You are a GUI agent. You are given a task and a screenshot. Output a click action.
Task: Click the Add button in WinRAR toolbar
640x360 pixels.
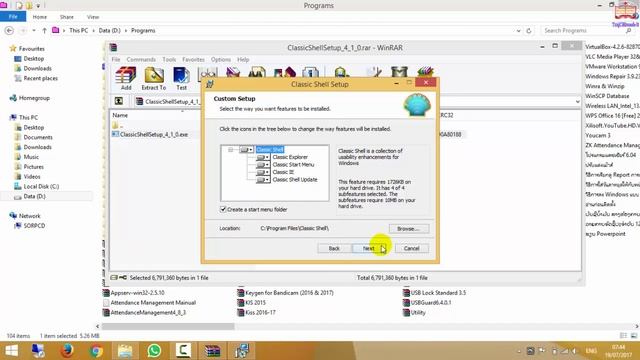point(126,78)
